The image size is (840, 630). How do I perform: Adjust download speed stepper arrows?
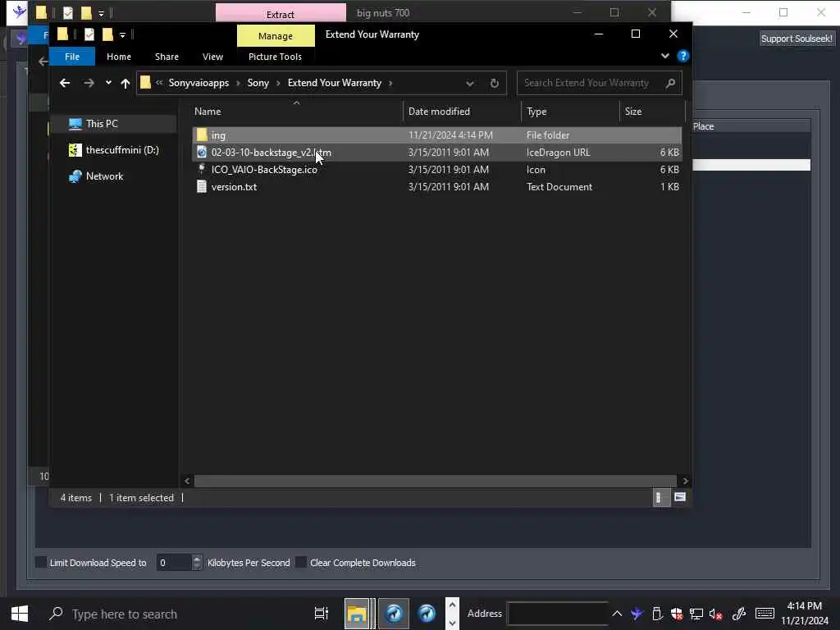tap(197, 563)
